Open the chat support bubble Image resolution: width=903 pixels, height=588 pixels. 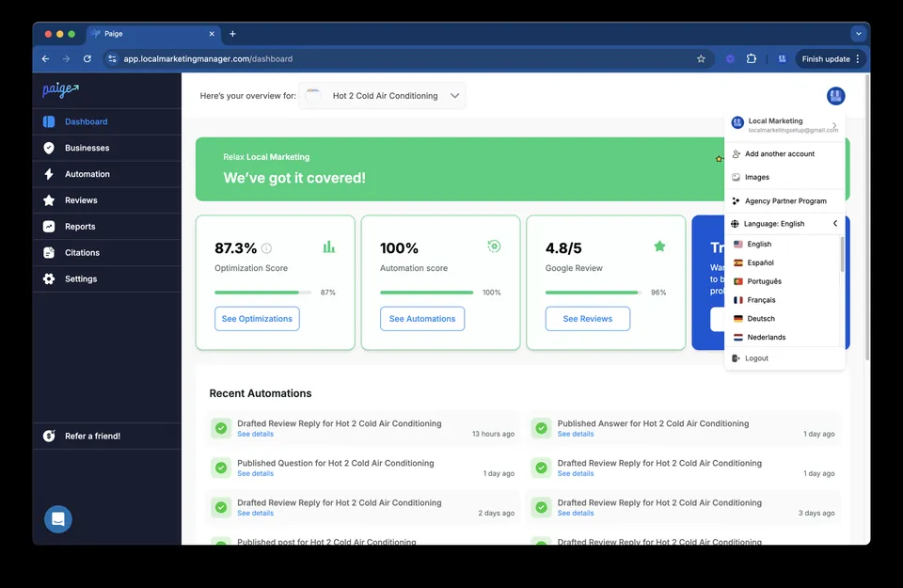tap(58, 519)
